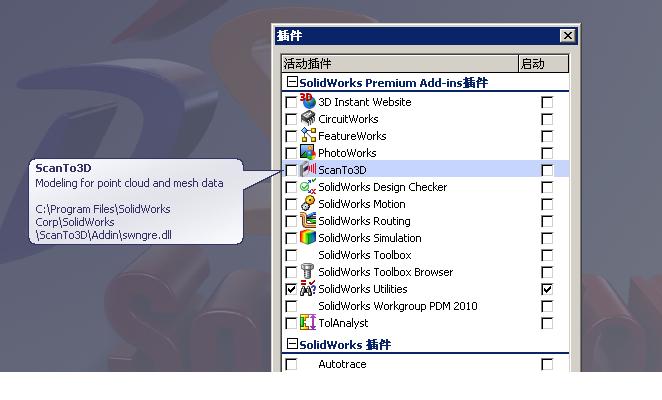
Task: Collapse SolidWorks Premium Add-ins group
Action: [292, 82]
